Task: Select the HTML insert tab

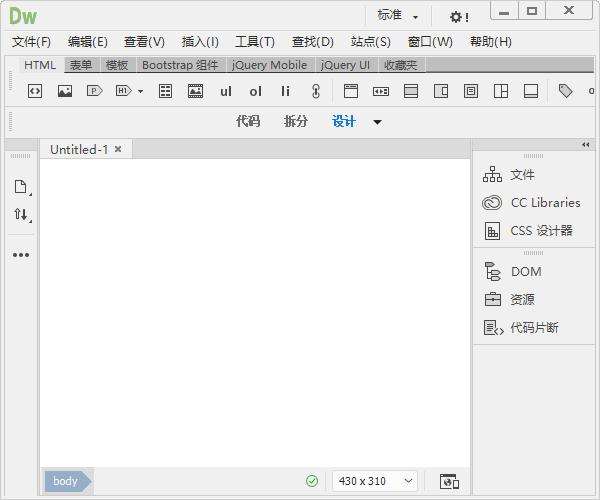Action: coord(40,65)
